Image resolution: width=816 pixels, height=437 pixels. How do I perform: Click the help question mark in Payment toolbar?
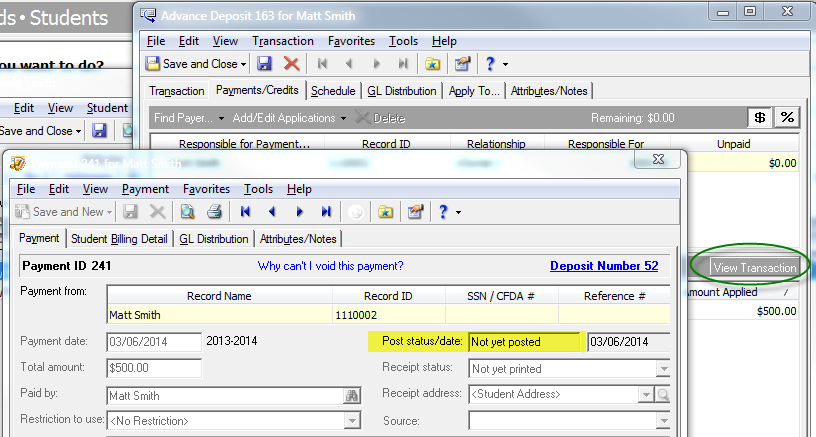pyautogui.click(x=443, y=212)
